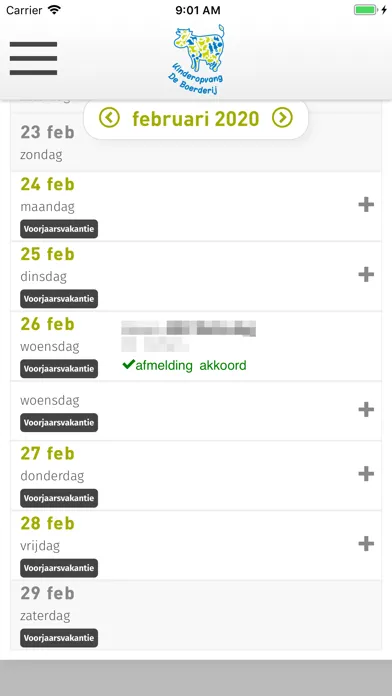This screenshot has height=696, width=392.
Task: Select Voorjaarsvakantie badge under 24 feb
Action: [59, 229]
